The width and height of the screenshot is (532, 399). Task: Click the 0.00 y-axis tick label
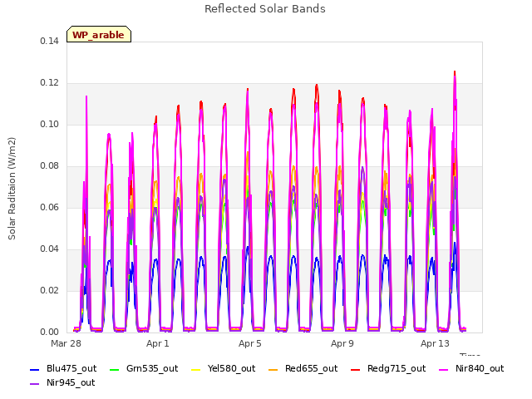pos(50,332)
